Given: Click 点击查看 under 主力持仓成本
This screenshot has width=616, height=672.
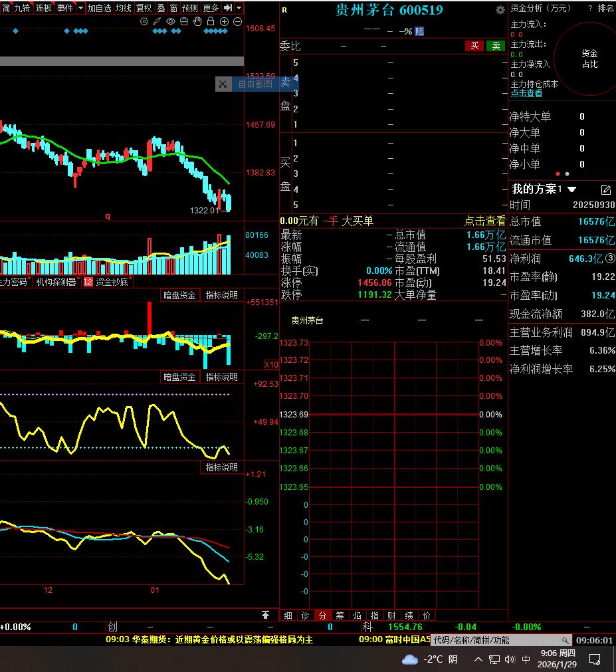Looking at the screenshot, I should point(526,93).
